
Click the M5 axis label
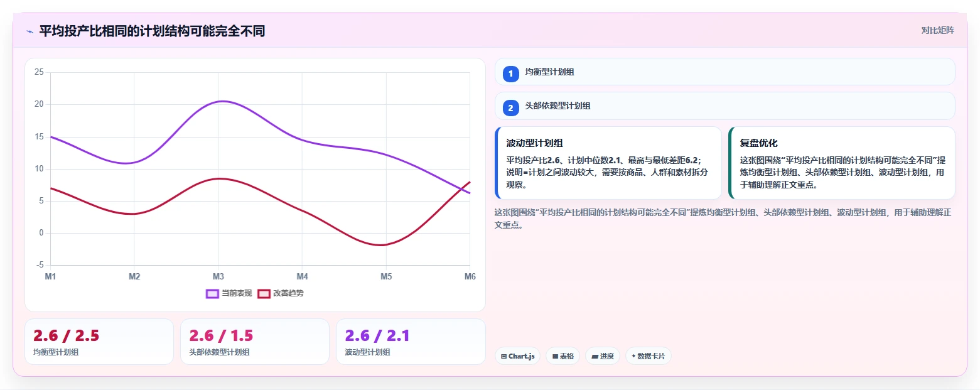point(386,276)
